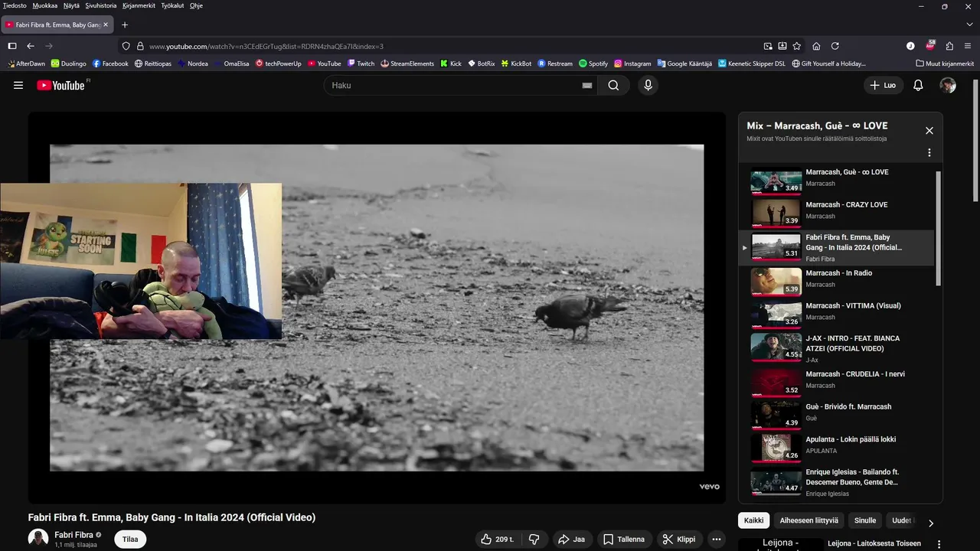Reload the page with the refresh icon
The height and width of the screenshot is (551, 980).
[x=835, y=46]
